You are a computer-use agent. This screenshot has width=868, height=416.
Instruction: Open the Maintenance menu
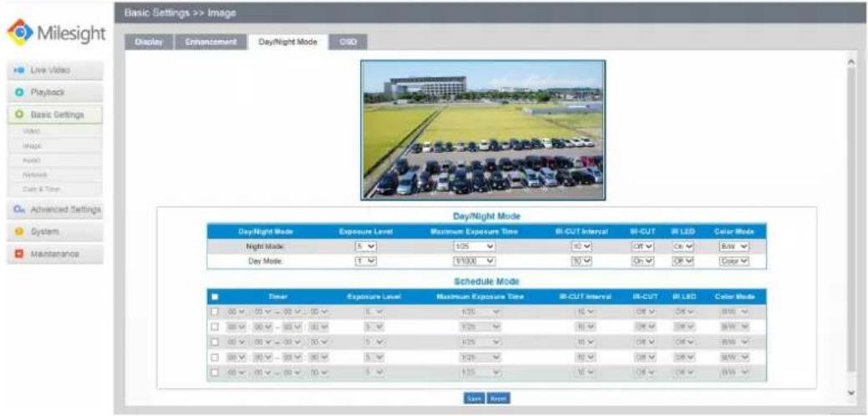click(55, 253)
